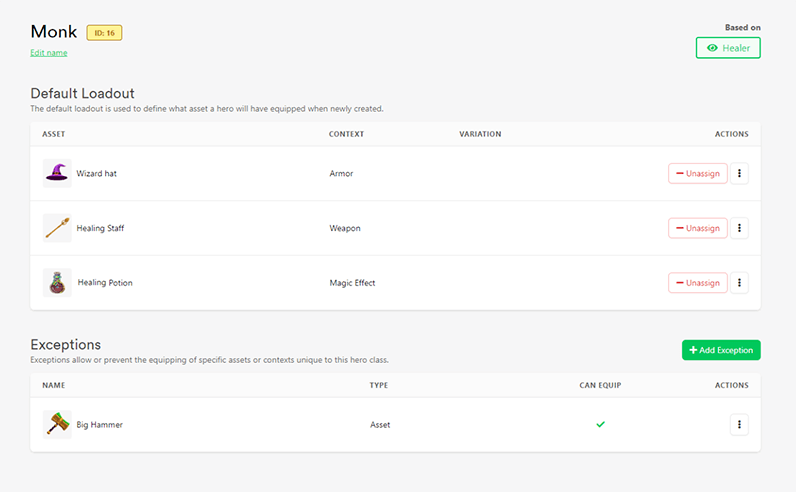This screenshot has width=796, height=492.
Task: Click the Big Hammer exception icon
Action: pyautogui.click(x=57, y=424)
